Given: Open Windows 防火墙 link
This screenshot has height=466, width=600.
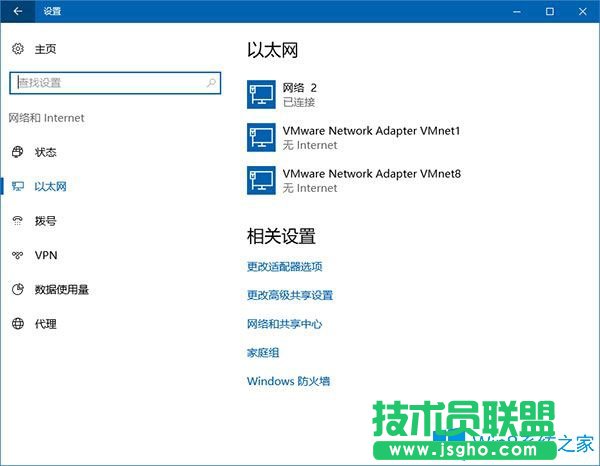Looking at the screenshot, I should pyautogui.click(x=289, y=381).
